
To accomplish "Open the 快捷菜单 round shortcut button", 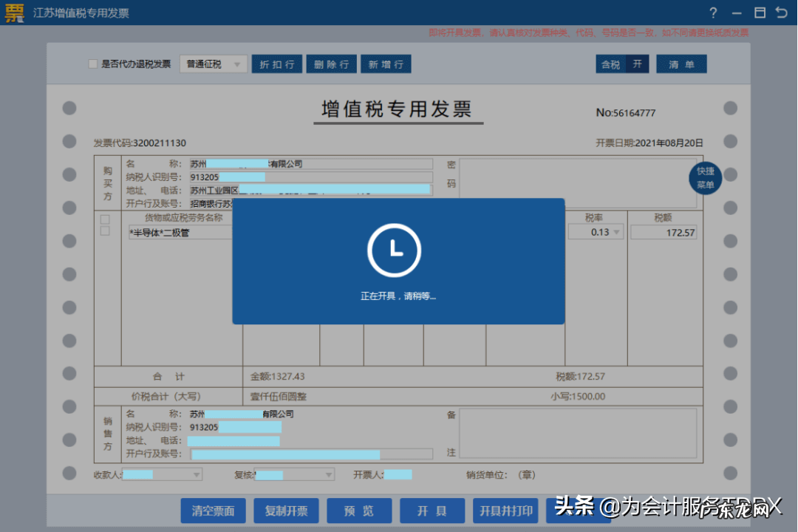I will coord(705,178).
